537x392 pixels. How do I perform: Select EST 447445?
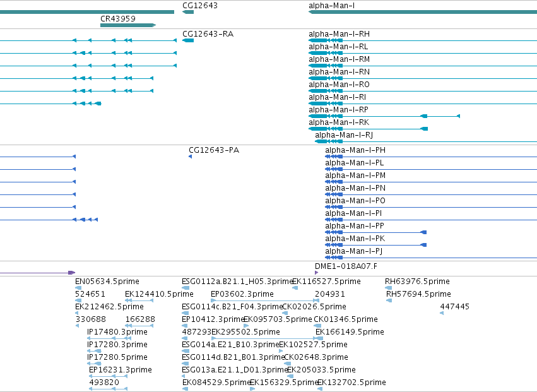click(x=454, y=307)
